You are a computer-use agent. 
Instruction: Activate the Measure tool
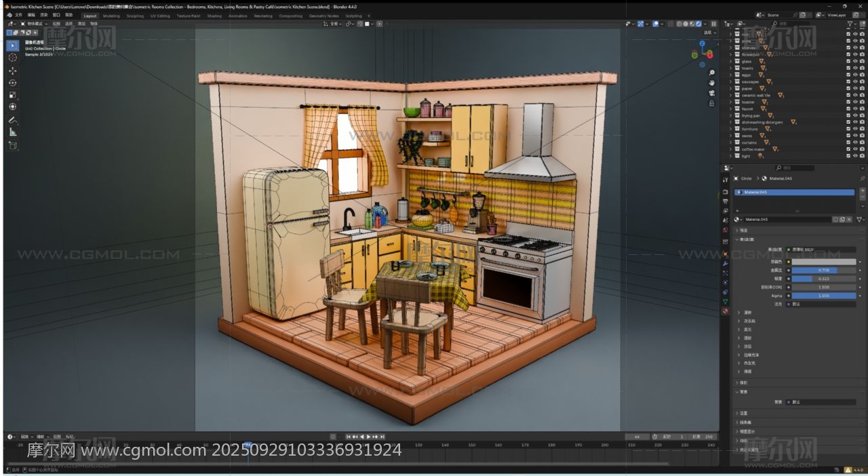pyautogui.click(x=12, y=132)
